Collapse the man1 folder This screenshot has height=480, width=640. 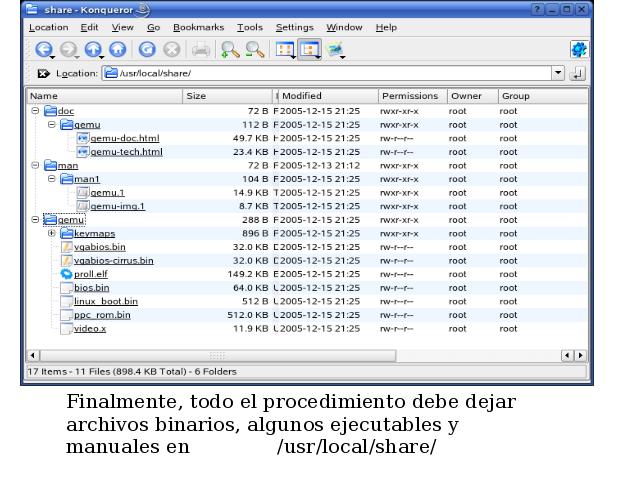[x=51, y=178]
